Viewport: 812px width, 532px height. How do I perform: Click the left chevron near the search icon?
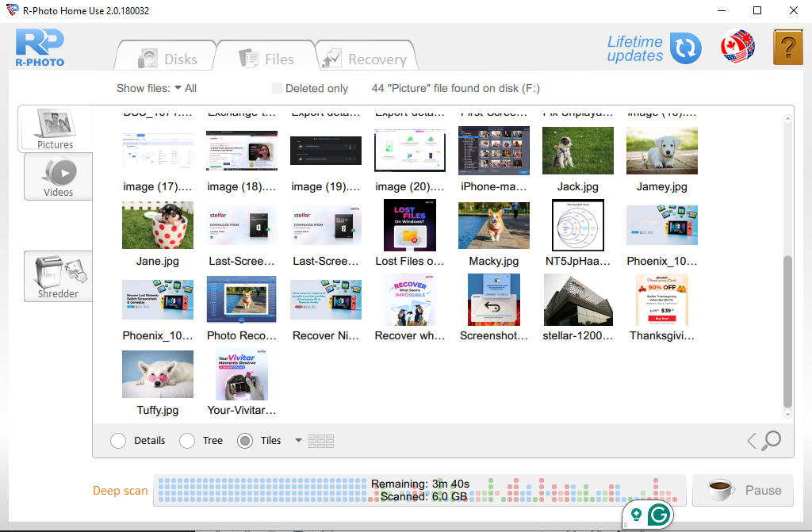(753, 440)
